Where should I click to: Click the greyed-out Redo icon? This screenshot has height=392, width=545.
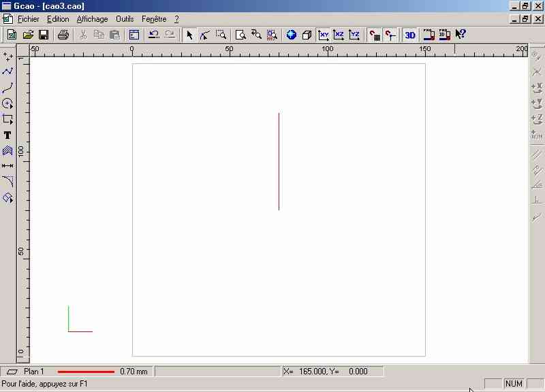(x=170, y=35)
